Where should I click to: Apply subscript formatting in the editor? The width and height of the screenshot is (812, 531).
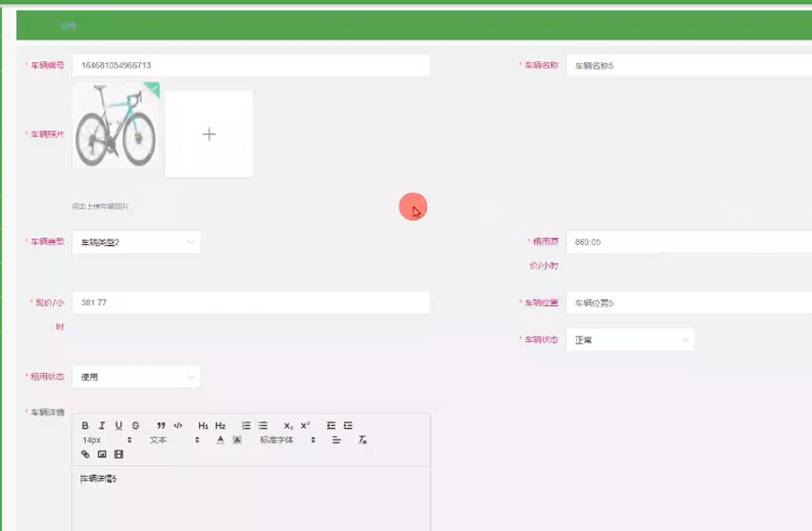(x=288, y=424)
